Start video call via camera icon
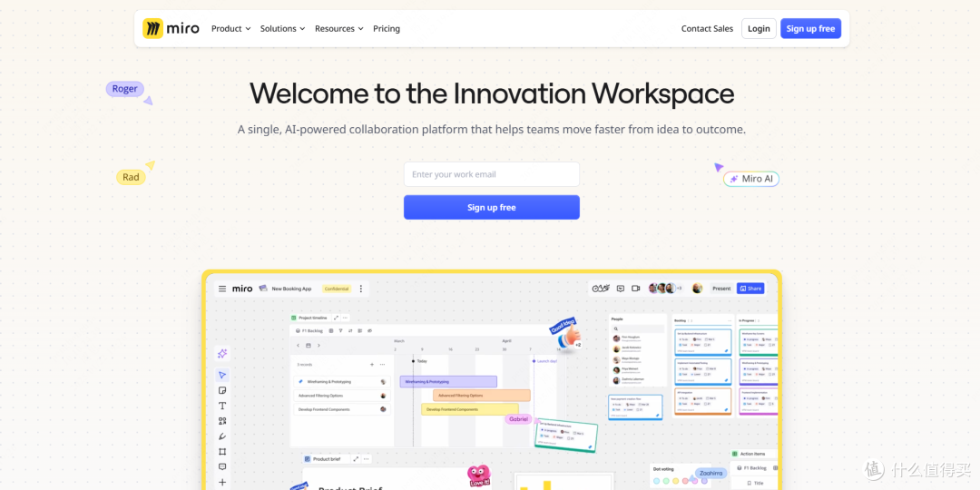 635,289
